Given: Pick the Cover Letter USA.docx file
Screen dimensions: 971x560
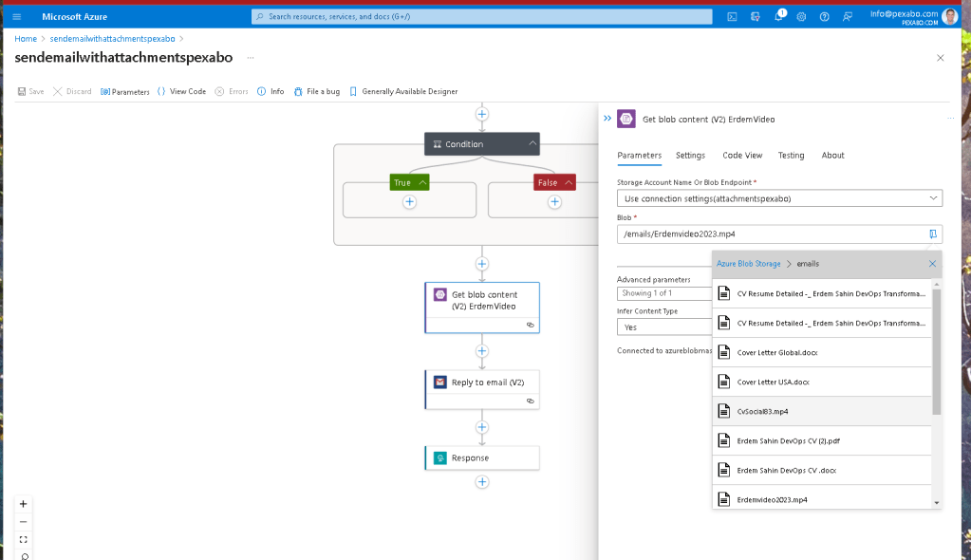Looking at the screenshot, I should (x=822, y=383).
